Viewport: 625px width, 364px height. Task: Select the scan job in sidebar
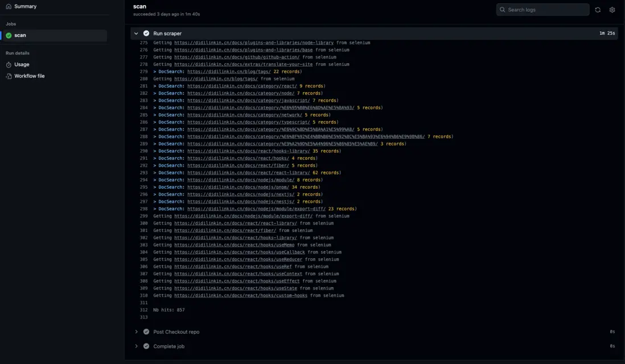coord(20,35)
